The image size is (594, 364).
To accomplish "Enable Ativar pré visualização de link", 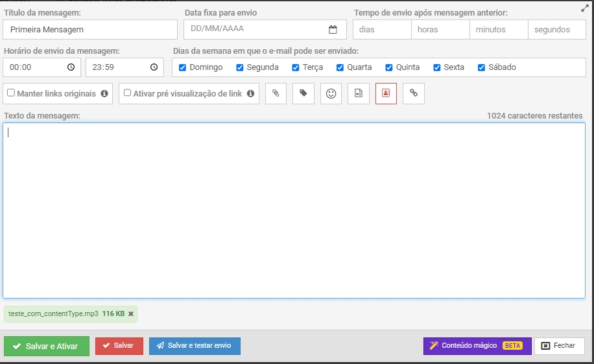I will tap(128, 93).
